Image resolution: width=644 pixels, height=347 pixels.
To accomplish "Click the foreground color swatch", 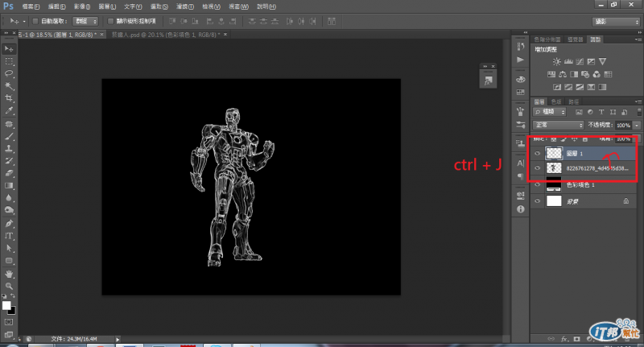I will 7,306.
